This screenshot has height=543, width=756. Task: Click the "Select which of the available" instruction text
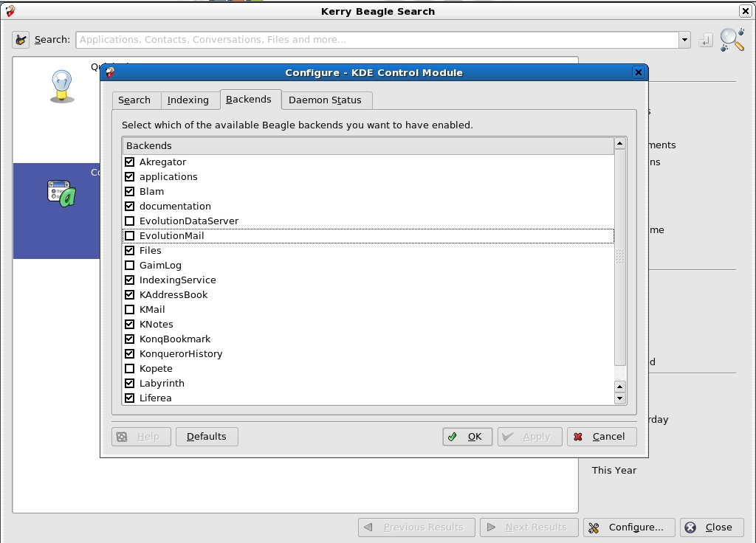click(297, 125)
